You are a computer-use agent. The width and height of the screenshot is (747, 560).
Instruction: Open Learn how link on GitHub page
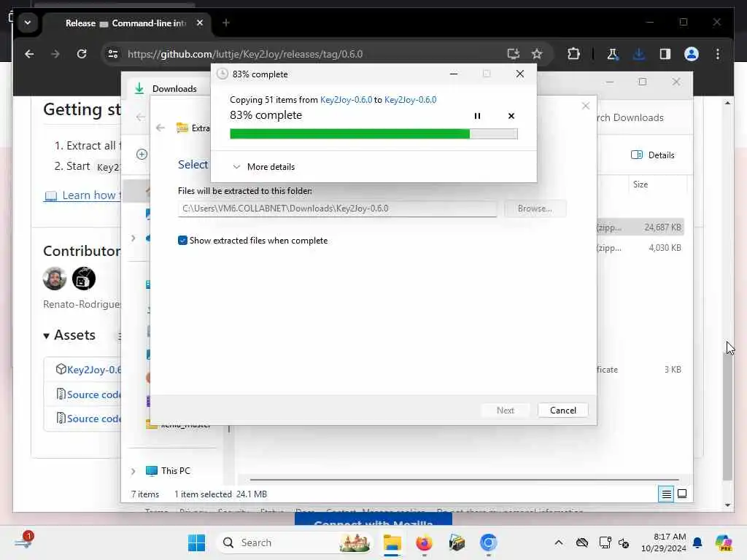pyautogui.click(x=82, y=195)
